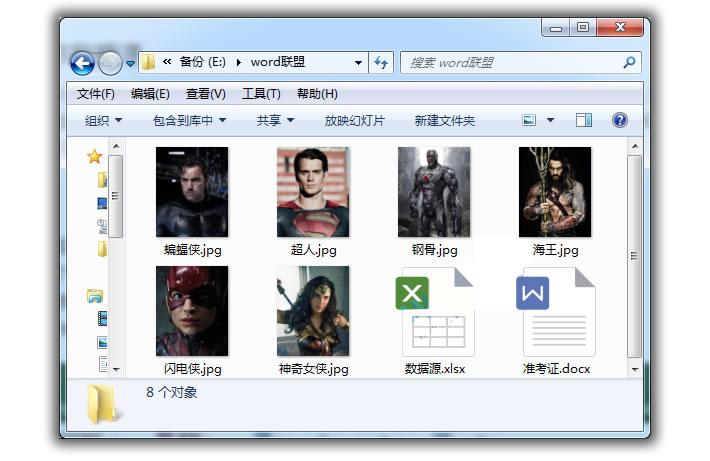Refresh the folder with the refresh icon
The width and height of the screenshot is (710, 461).
[x=381, y=62]
